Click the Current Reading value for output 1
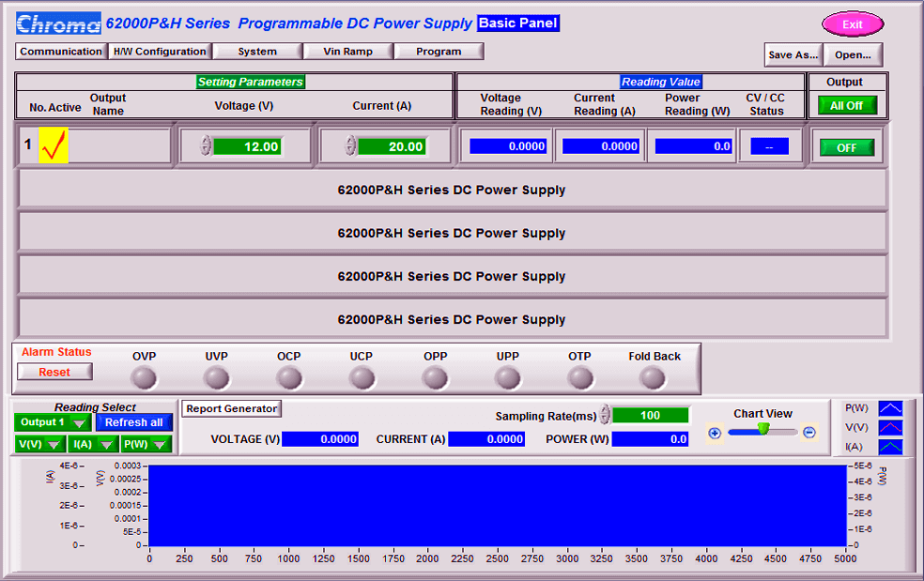924x581 pixels. pyautogui.click(x=600, y=146)
